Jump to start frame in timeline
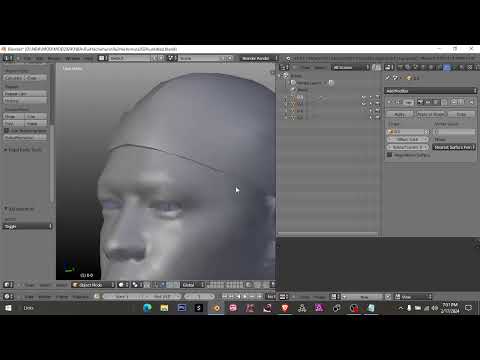Screen dimensions: 480x360 (x=224, y=296)
